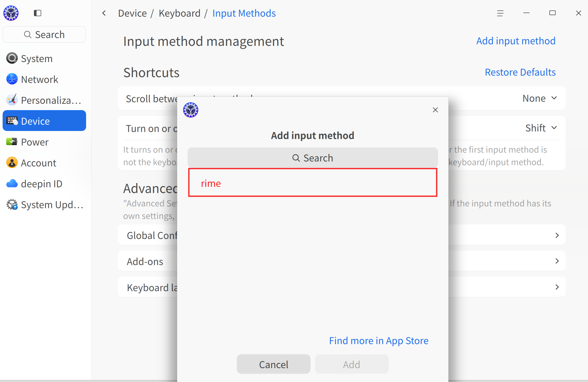This screenshot has height=382, width=588.
Task: Open the Network settings section
Action: pos(39,79)
